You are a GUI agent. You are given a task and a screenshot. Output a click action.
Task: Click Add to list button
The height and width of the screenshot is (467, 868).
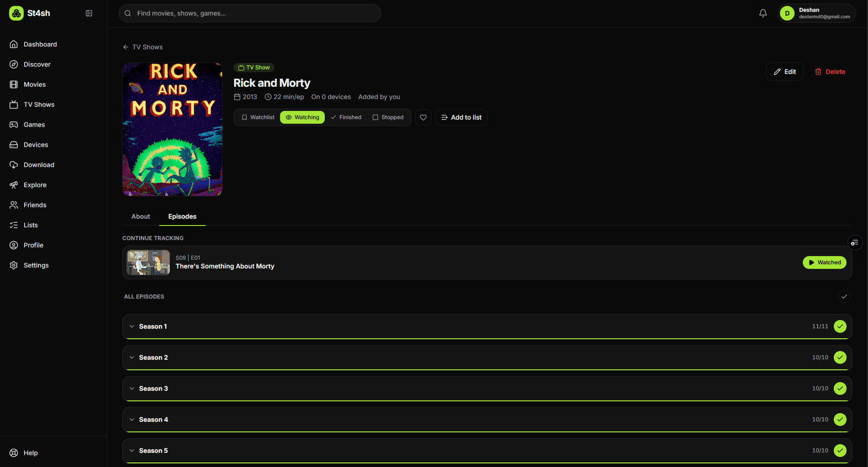point(461,117)
